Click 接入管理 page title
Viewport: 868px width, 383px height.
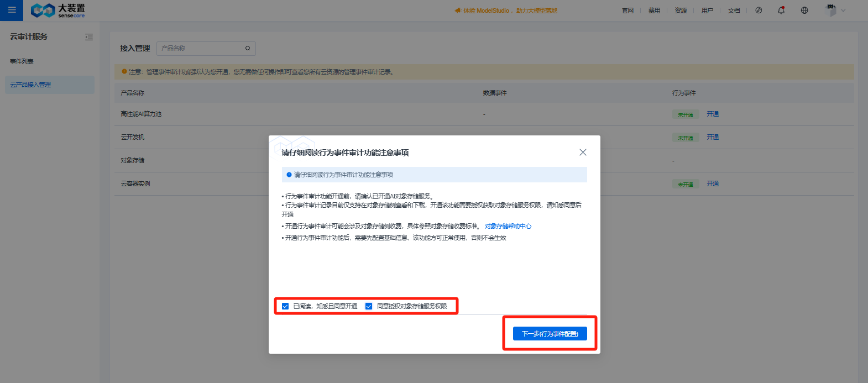(135, 48)
